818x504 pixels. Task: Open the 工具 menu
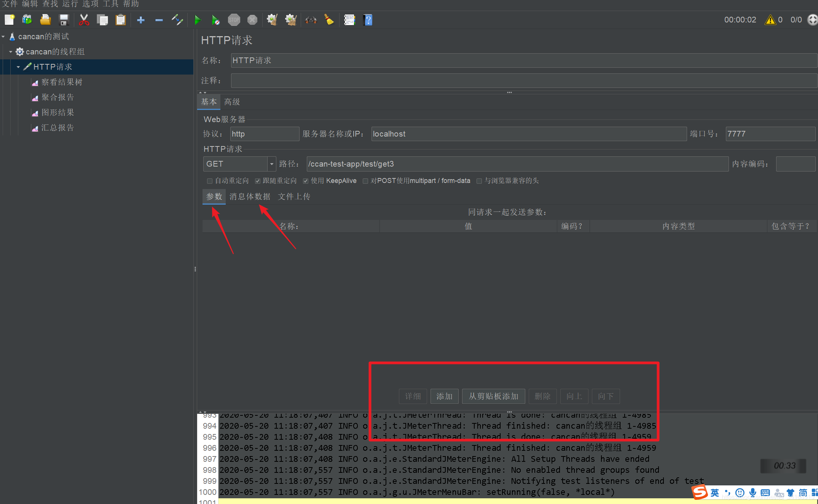tap(111, 4)
